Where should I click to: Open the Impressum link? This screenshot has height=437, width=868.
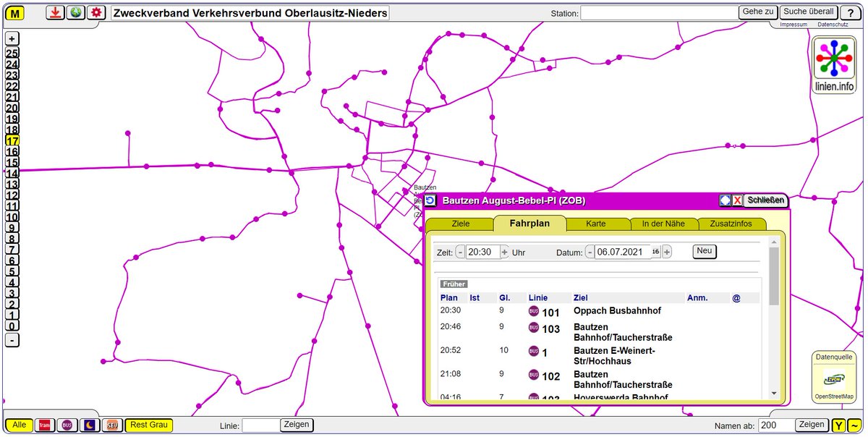pyautogui.click(x=793, y=25)
